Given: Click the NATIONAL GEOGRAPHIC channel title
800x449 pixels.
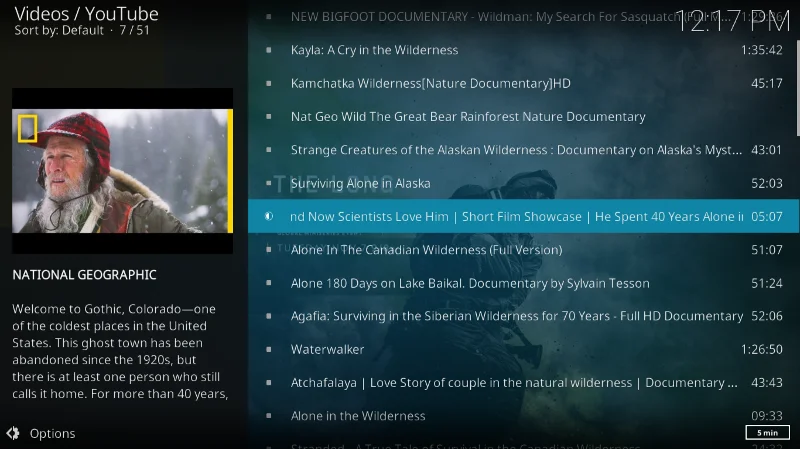Looking at the screenshot, I should click(84, 275).
